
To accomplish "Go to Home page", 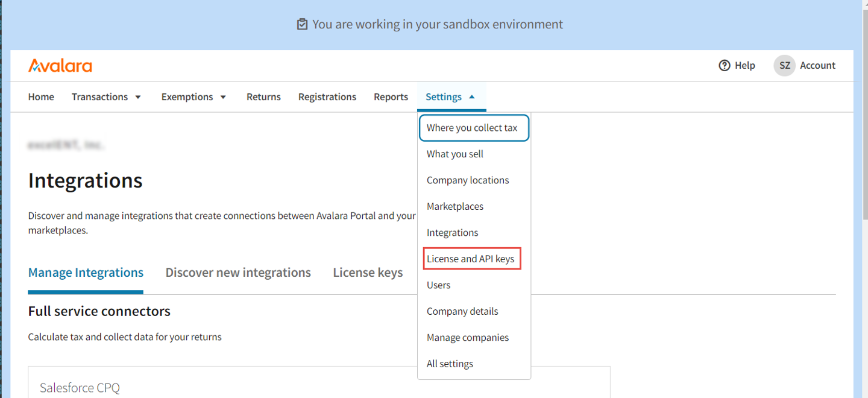I will (x=41, y=96).
